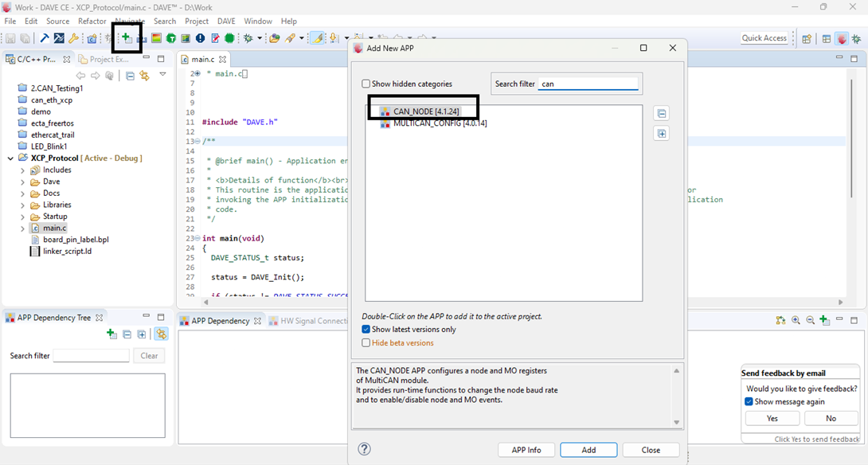The width and height of the screenshot is (868, 465).
Task: Click the green bug Debug toolbar icon
Action: pyautogui.click(x=248, y=38)
